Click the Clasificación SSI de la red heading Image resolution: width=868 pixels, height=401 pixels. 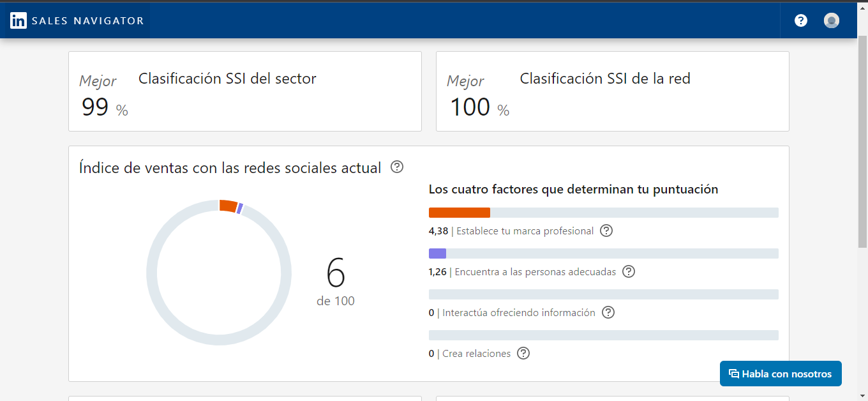(x=605, y=79)
